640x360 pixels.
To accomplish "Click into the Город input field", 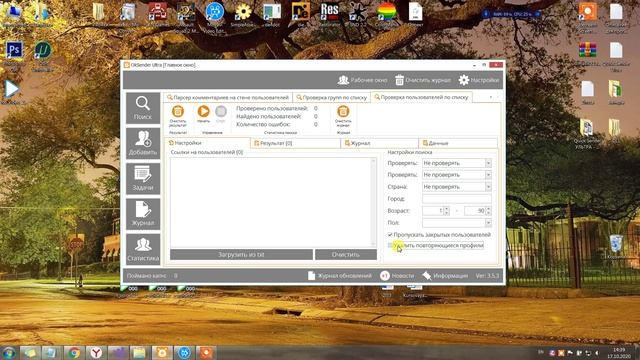I will point(457,199).
